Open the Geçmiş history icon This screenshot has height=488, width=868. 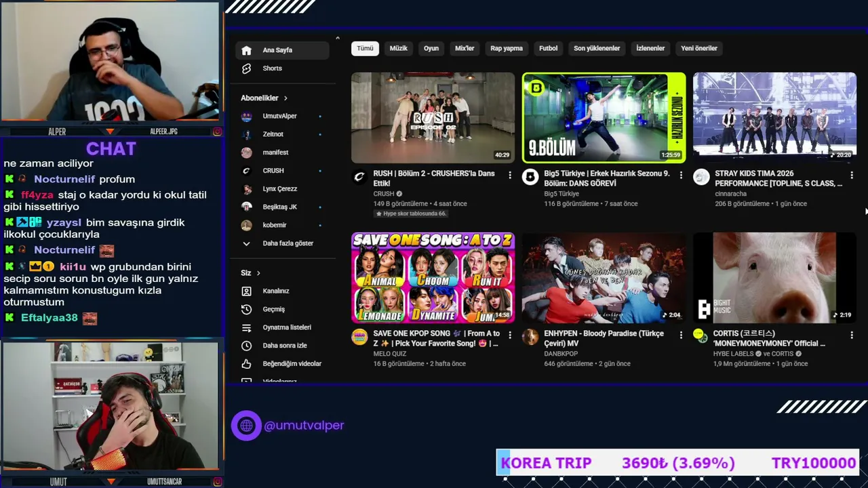pos(247,309)
